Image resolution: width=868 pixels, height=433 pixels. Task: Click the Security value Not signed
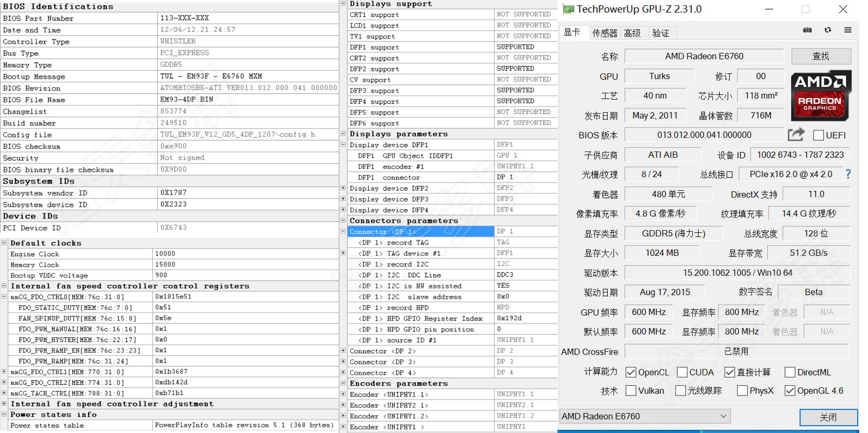click(x=182, y=158)
